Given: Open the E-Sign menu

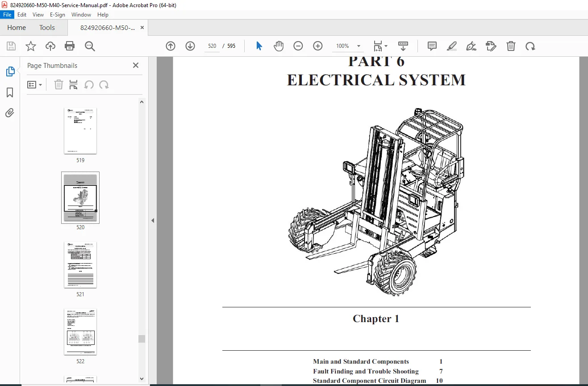Looking at the screenshot, I should (58, 15).
